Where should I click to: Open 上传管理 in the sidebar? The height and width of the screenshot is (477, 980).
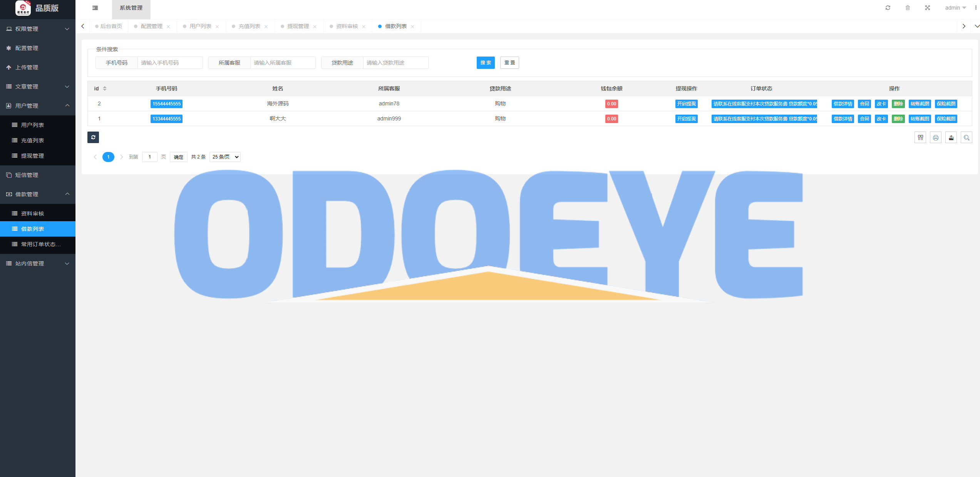tap(38, 67)
